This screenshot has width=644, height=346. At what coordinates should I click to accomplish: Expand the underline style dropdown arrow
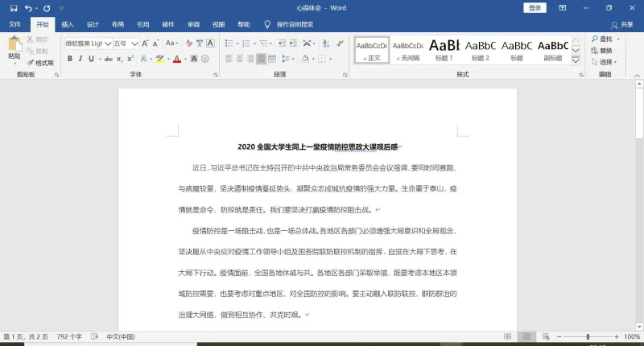pyautogui.click(x=100, y=59)
